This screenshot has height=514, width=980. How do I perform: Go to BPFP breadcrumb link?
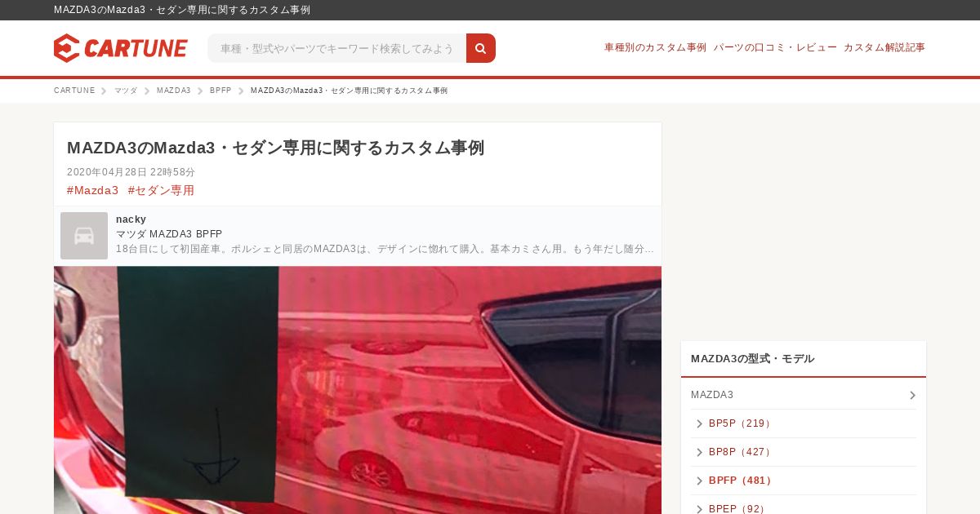(x=220, y=91)
